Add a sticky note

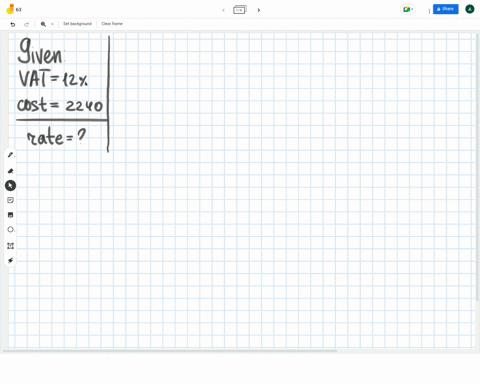click(x=10, y=200)
